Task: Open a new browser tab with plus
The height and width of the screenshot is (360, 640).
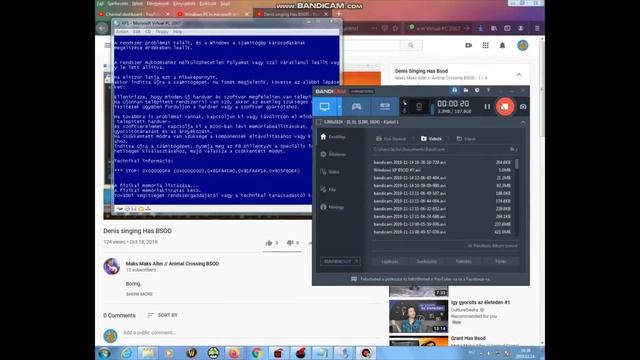Action: (339, 13)
